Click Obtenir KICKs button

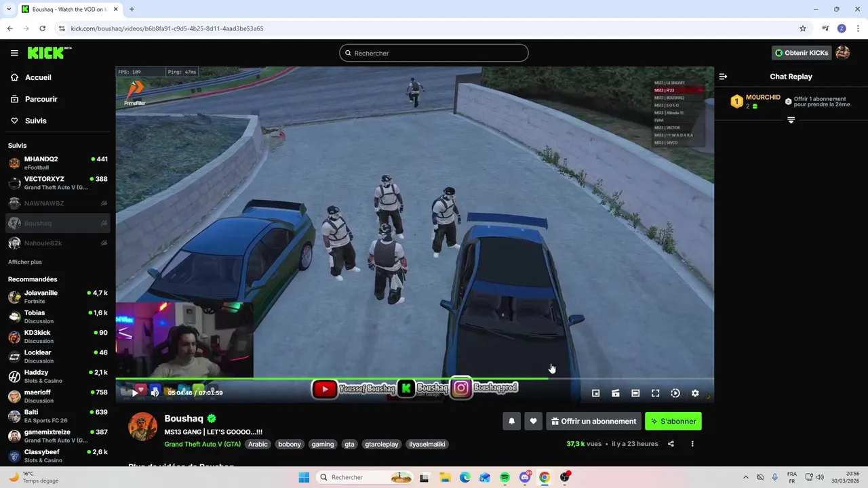[x=802, y=53]
